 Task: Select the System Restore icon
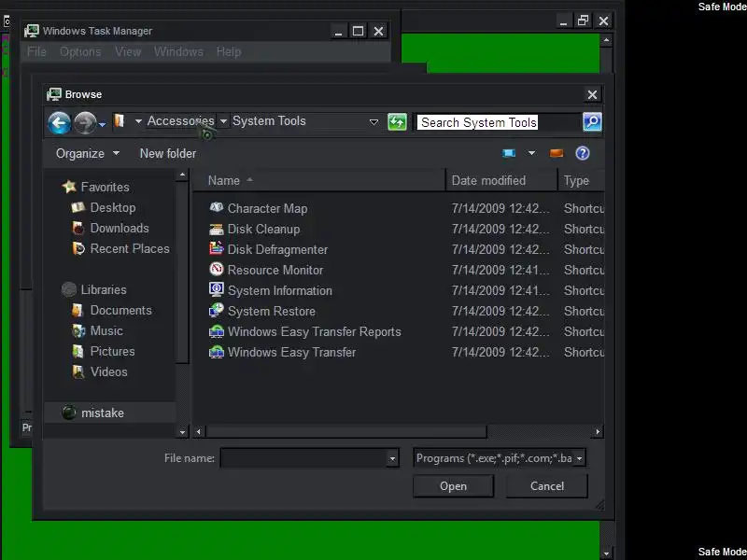[217, 310]
